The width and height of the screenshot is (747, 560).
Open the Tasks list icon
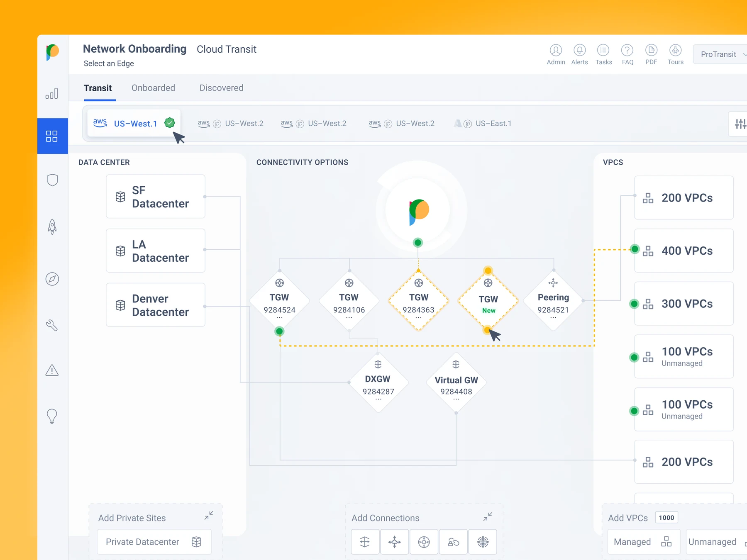coord(603,50)
